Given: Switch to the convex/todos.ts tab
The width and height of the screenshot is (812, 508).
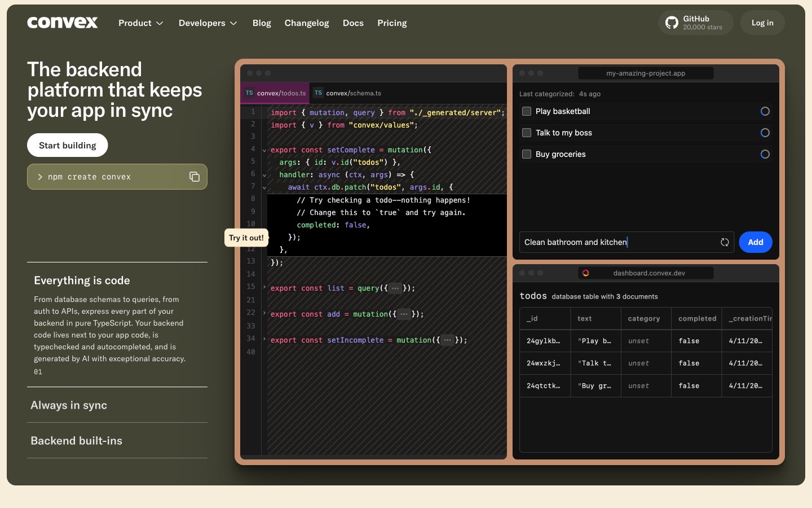Looking at the screenshot, I should pos(275,93).
